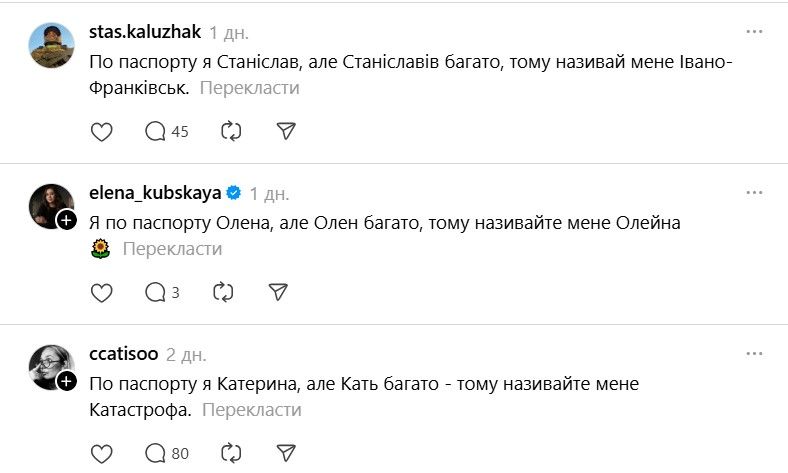The width and height of the screenshot is (788, 473).
Task: Repost elena_kubskaya's post
Action: pyautogui.click(x=224, y=292)
